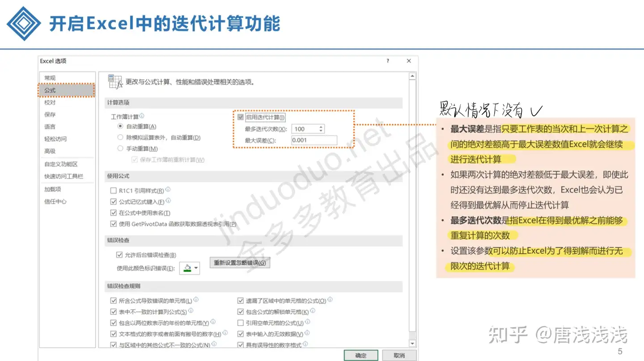This screenshot has width=644, height=361.
Task: Select 除模拟运算表外，自动重算 radio button
Action: (x=120, y=137)
